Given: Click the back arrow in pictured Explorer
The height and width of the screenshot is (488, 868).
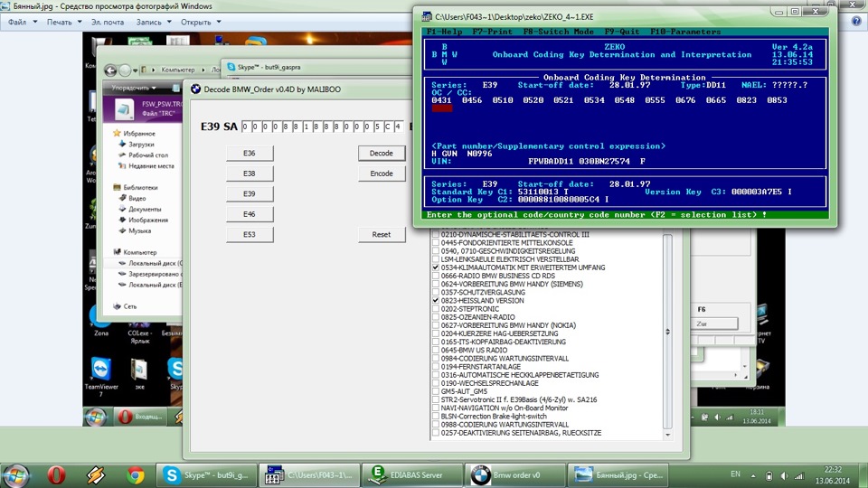Looking at the screenshot, I should point(110,70).
